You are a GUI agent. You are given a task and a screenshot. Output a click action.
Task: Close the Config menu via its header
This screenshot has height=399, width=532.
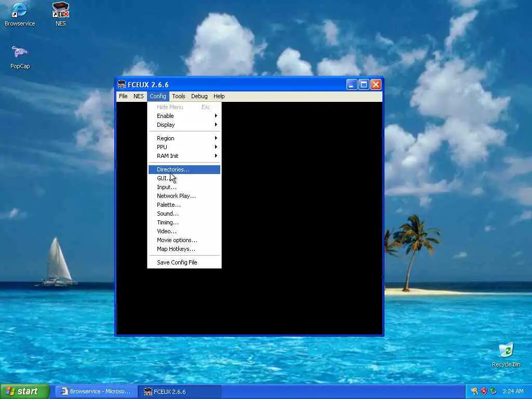[x=158, y=96]
